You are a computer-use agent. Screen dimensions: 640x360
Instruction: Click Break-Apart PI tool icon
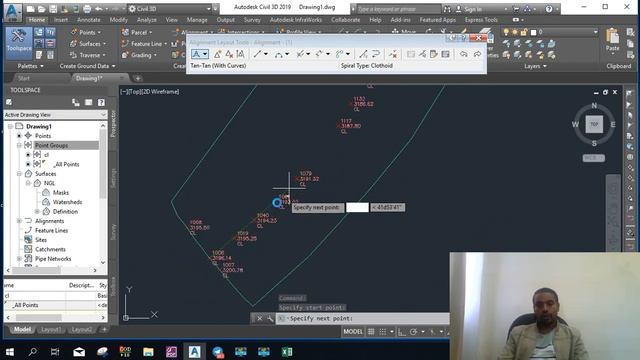[x=240, y=54]
